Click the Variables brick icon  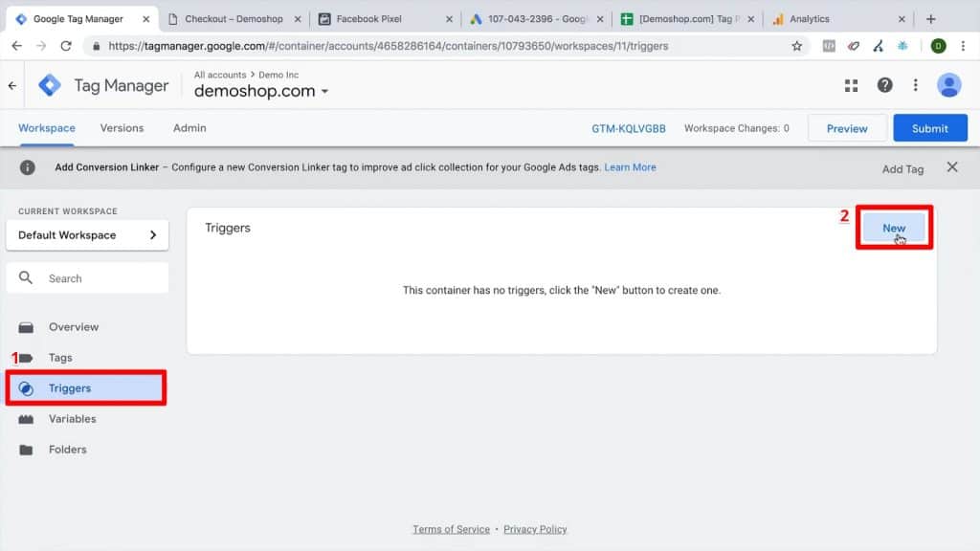coord(26,419)
